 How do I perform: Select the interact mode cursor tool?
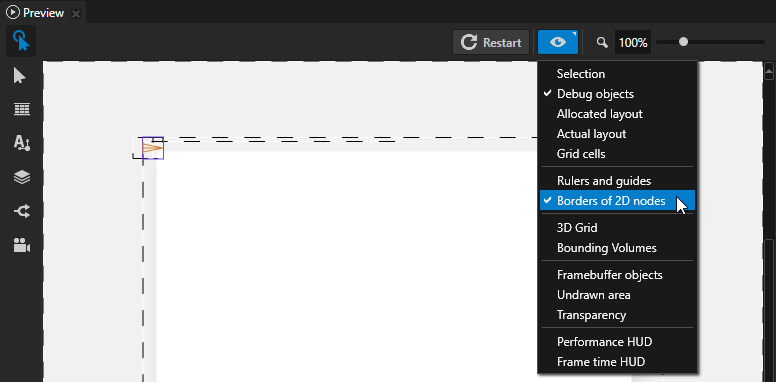21,41
